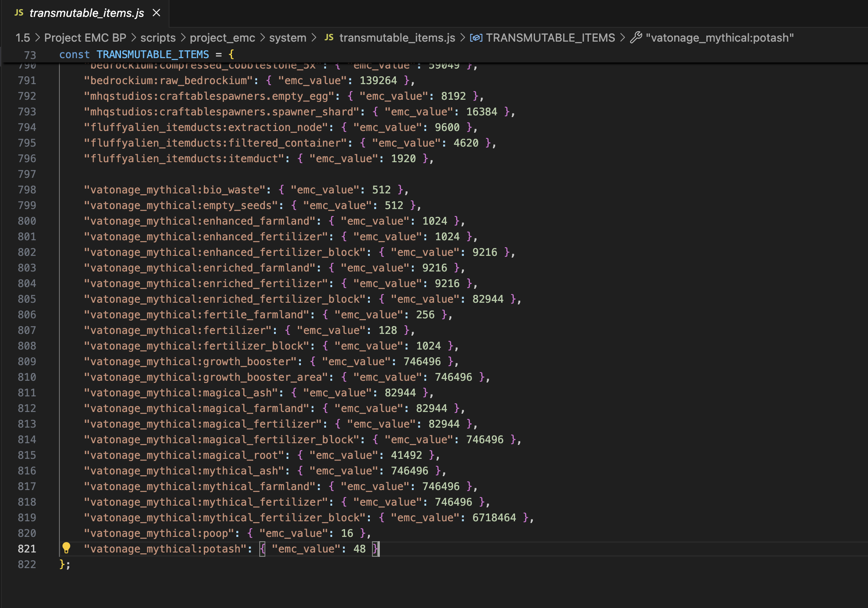Click "mhqstudios:craftablespawners.empty_egg" text
Viewport: 868px width, 608px height.
click(x=209, y=96)
